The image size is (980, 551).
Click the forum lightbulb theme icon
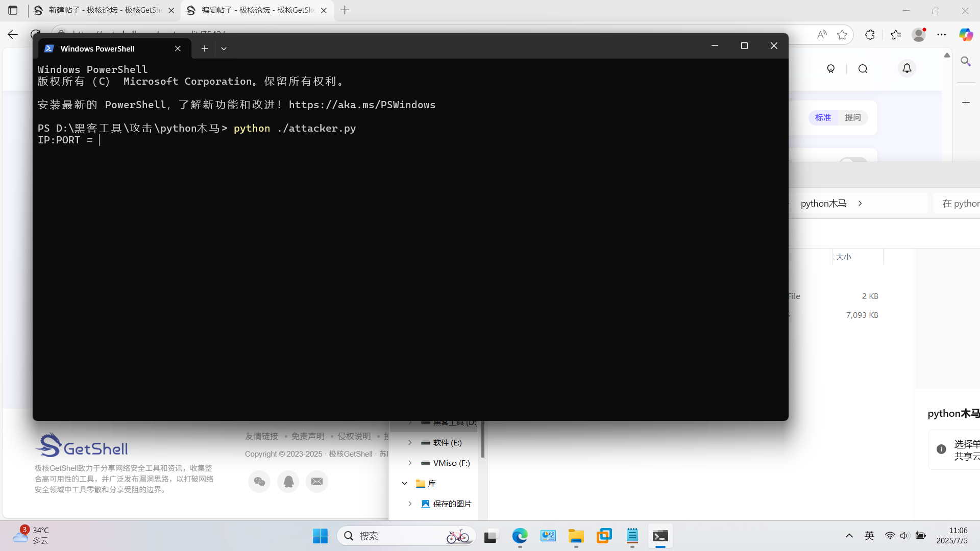[831, 69]
